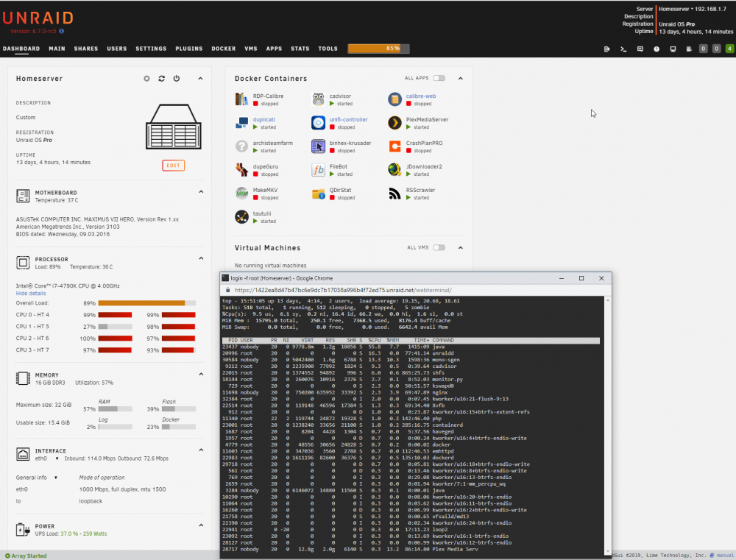Click the calibre-web link text
The image size is (736, 560).
[420, 96]
